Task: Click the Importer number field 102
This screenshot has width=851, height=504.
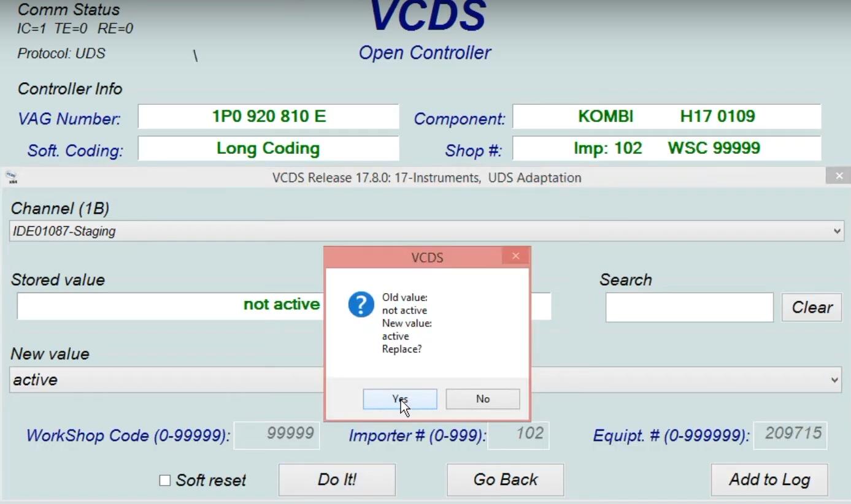Action: click(x=518, y=435)
